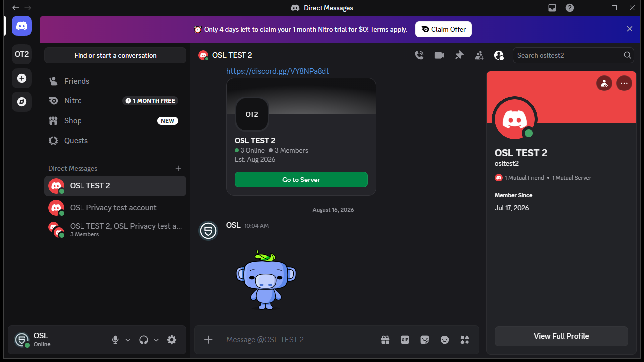Open the profile More options ellipsis

624,83
